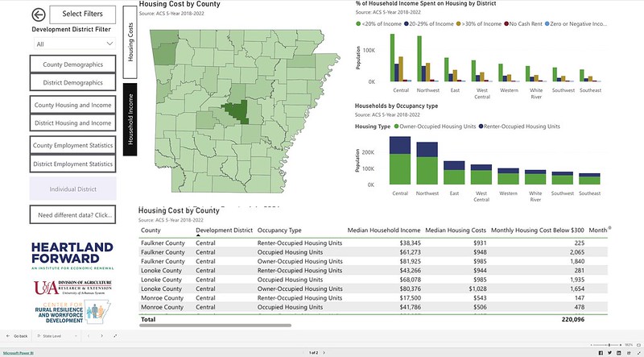Toggle Owner-Occupied Housing Units legend item
644x357 pixels.
coord(435,127)
